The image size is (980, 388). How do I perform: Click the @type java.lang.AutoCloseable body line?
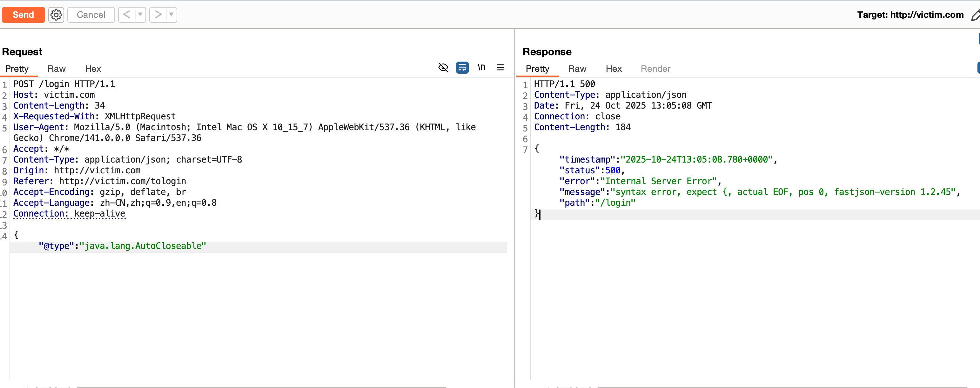(x=122, y=246)
